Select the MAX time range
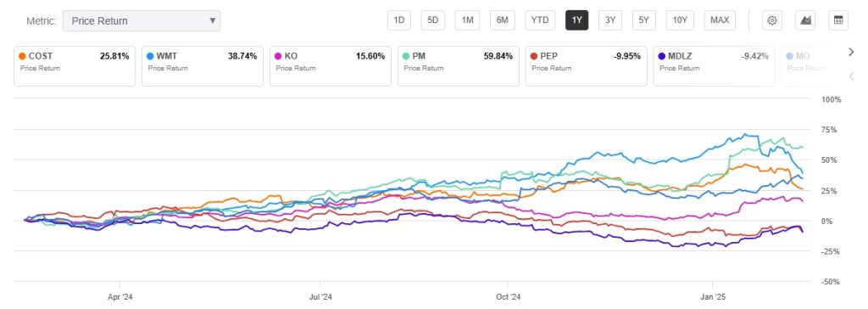Image resolution: width=868 pixels, height=309 pixels. coord(720,20)
